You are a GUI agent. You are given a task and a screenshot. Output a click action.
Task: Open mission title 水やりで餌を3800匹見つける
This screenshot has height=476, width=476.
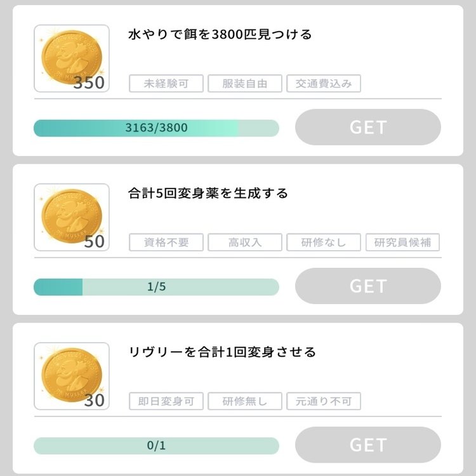[220, 35]
